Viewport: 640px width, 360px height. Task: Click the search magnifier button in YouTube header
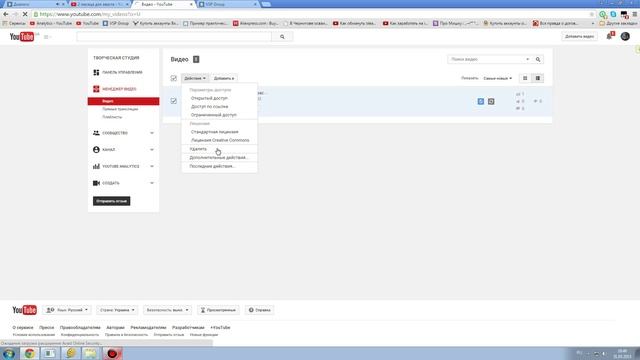[x=282, y=37]
